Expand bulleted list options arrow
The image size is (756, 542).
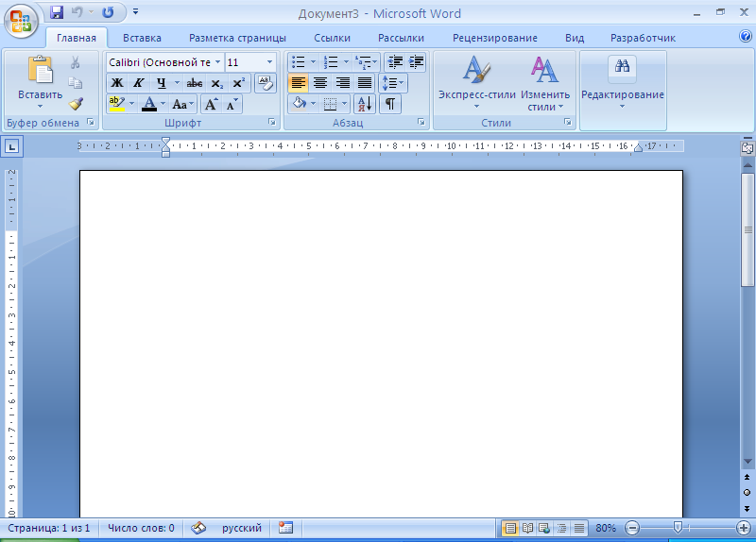click(313, 62)
